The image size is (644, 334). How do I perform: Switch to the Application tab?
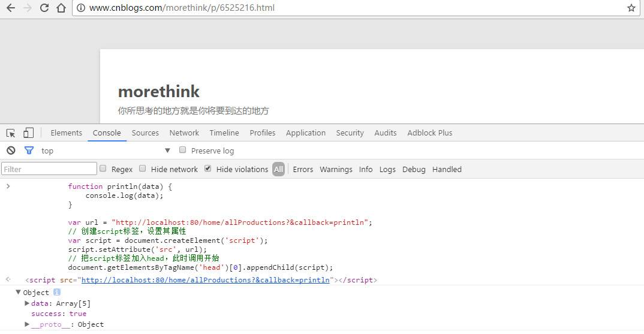(x=306, y=133)
